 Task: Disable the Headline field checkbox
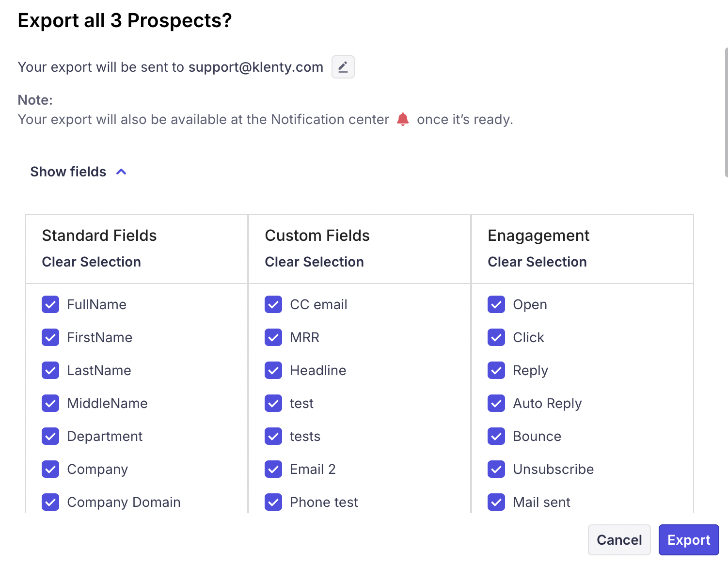[273, 370]
